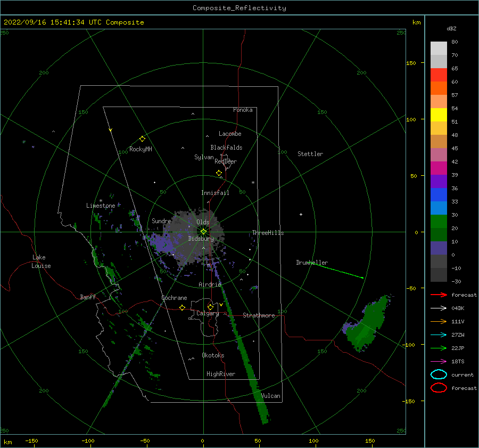Click the dBZ scale heading
479x448 pixels.
pos(451,28)
